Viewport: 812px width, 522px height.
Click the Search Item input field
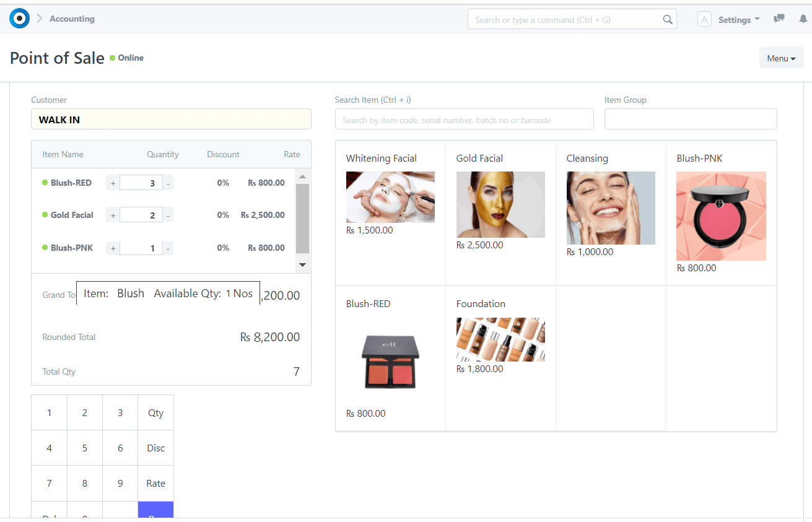[464, 120]
